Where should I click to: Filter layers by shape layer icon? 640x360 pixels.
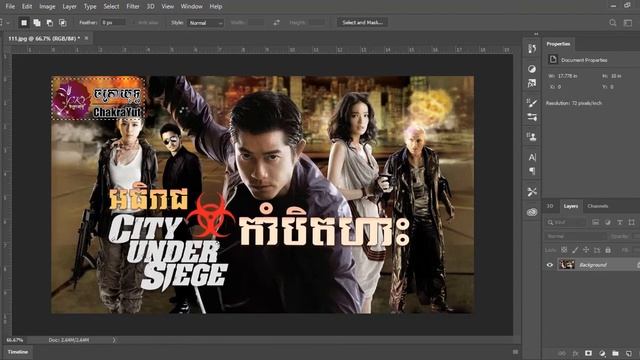click(x=631, y=222)
